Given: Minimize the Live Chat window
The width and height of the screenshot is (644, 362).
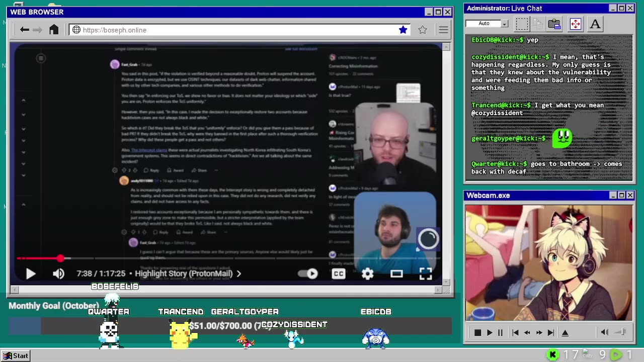Looking at the screenshot, I should [x=612, y=8].
